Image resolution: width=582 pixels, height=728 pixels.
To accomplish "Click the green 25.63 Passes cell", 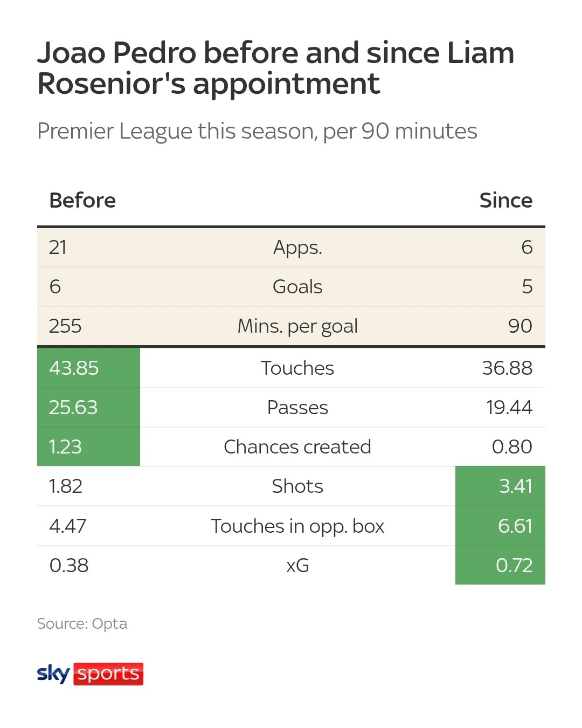I will point(88,407).
